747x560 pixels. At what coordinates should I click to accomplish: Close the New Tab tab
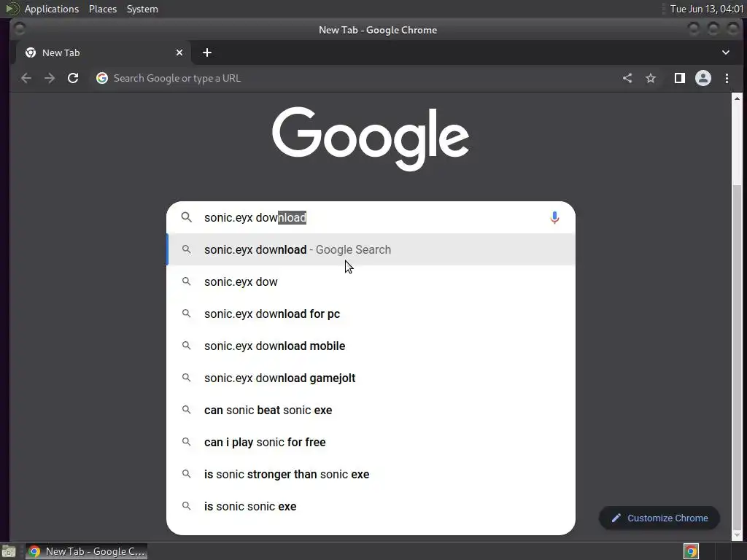pyautogui.click(x=179, y=52)
